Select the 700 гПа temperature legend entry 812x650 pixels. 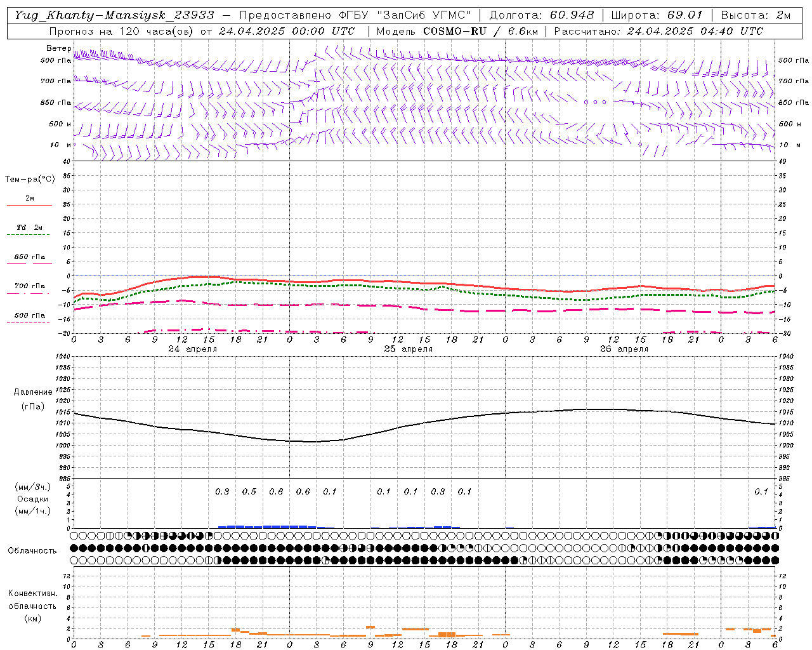(30, 286)
